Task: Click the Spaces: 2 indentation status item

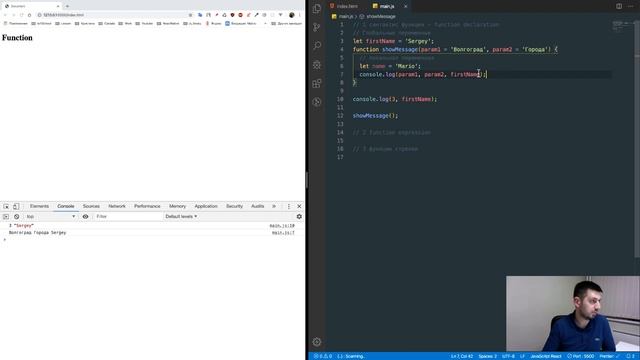Action: (487, 356)
